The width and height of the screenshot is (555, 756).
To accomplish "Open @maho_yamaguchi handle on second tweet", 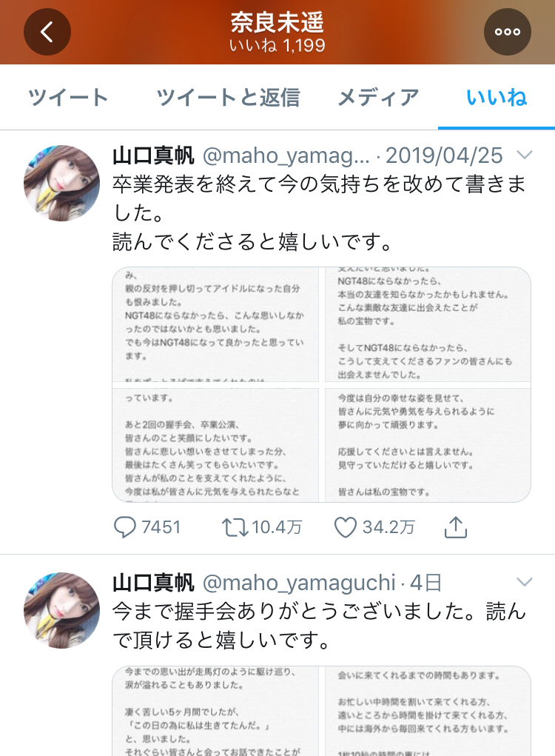I will [x=299, y=583].
